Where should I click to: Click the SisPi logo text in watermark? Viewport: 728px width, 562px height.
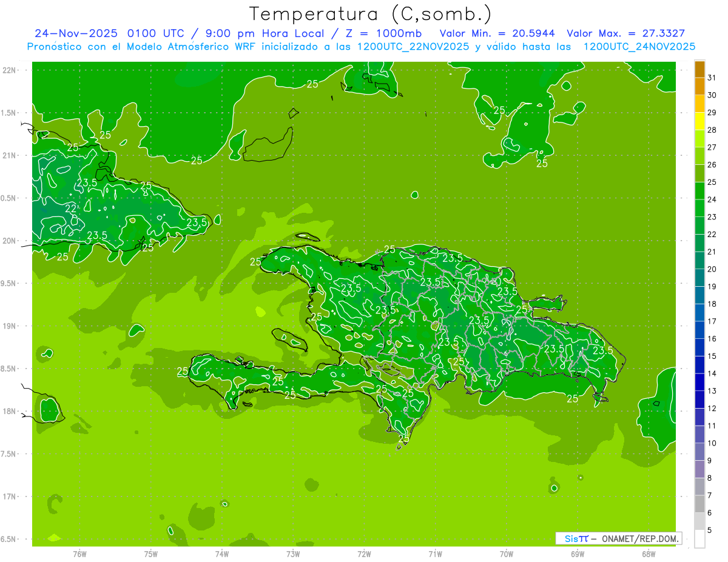(x=576, y=538)
